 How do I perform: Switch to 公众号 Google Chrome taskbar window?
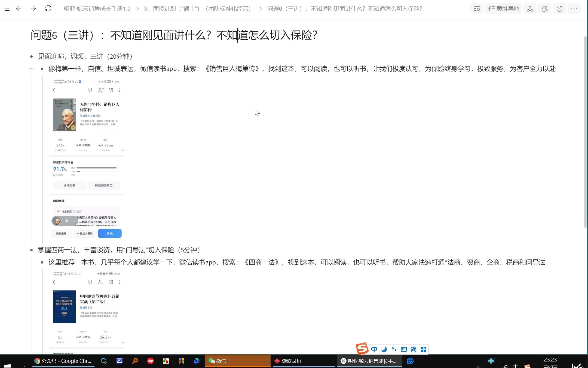[x=63, y=361]
